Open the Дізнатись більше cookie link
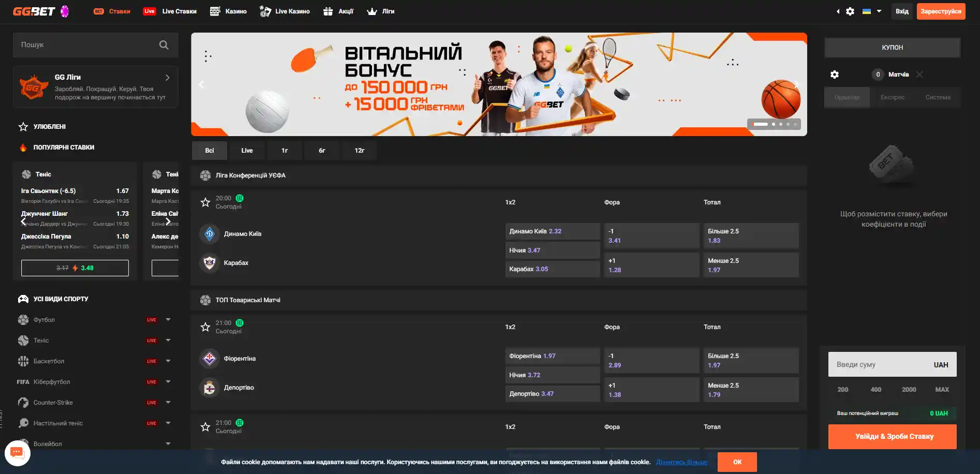This screenshot has width=980, height=474. tap(681, 462)
